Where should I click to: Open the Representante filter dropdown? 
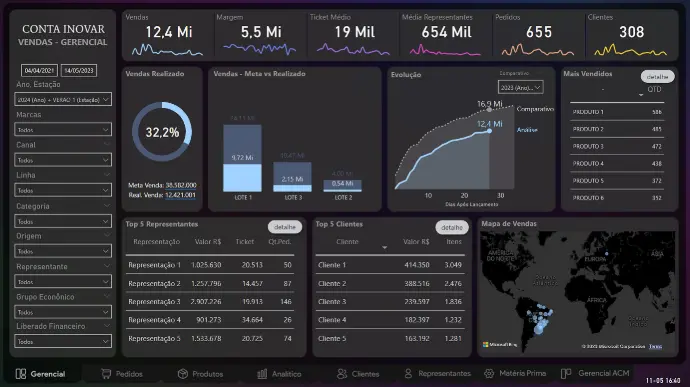(63, 281)
